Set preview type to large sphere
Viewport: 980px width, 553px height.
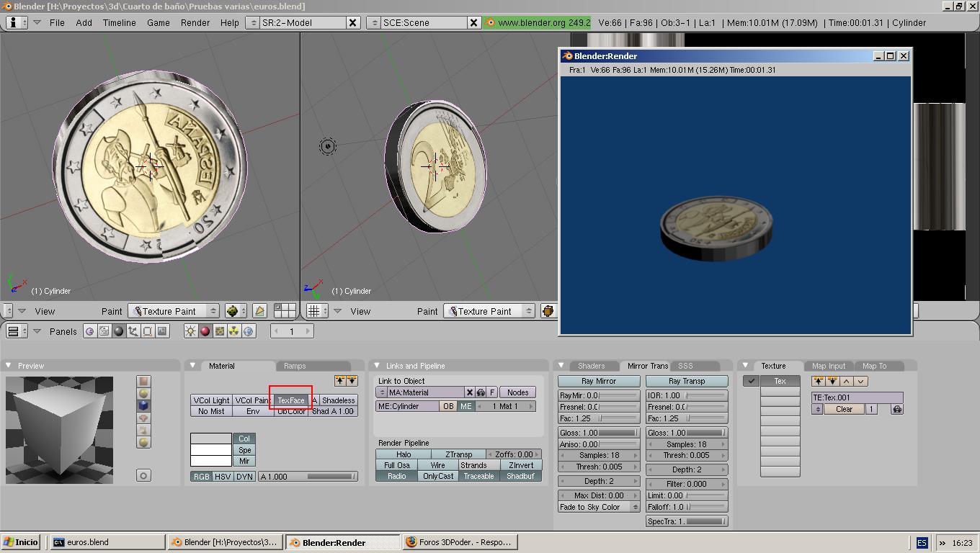pos(143,443)
